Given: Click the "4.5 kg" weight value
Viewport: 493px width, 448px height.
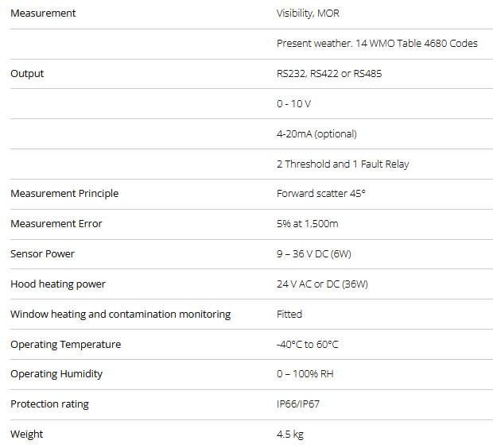Looking at the screenshot, I should pyautogui.click(x=290, y=434).
